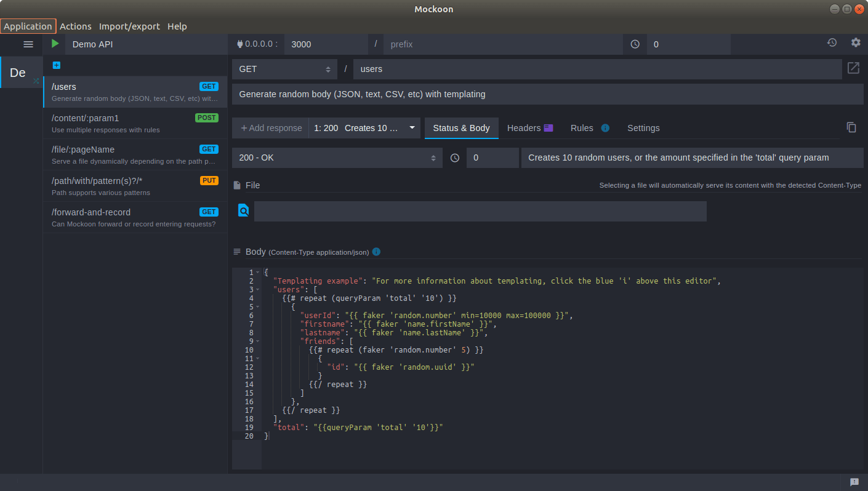Click GET badge on /forward-and-record
Viewport: 868px width, 491px height.
click(x=209, y=212)
